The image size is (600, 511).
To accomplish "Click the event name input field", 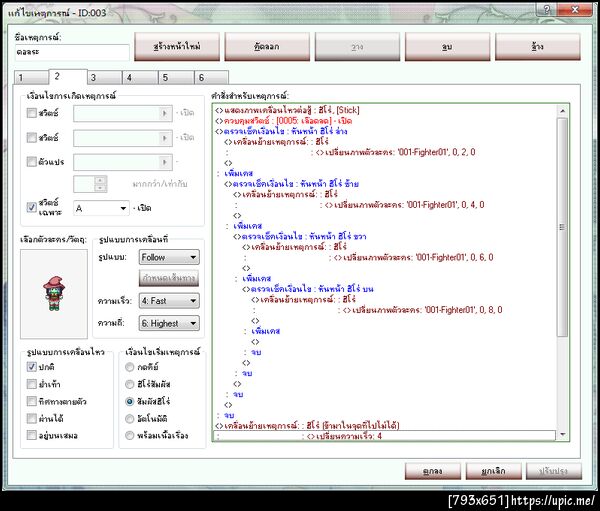I will pos(72,52).
